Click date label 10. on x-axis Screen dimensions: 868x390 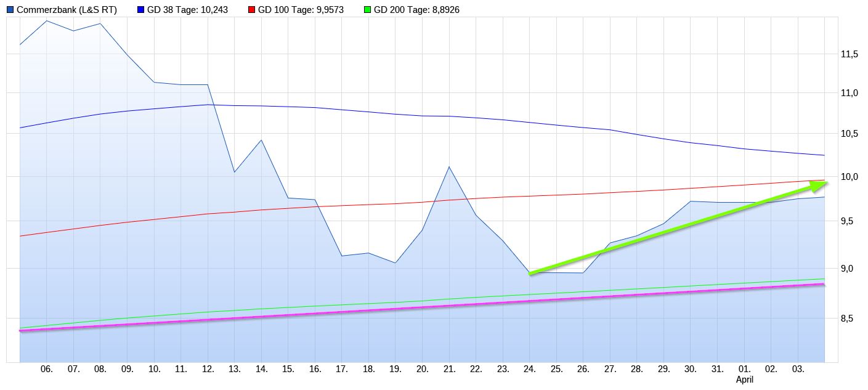[x=155, y=370]
